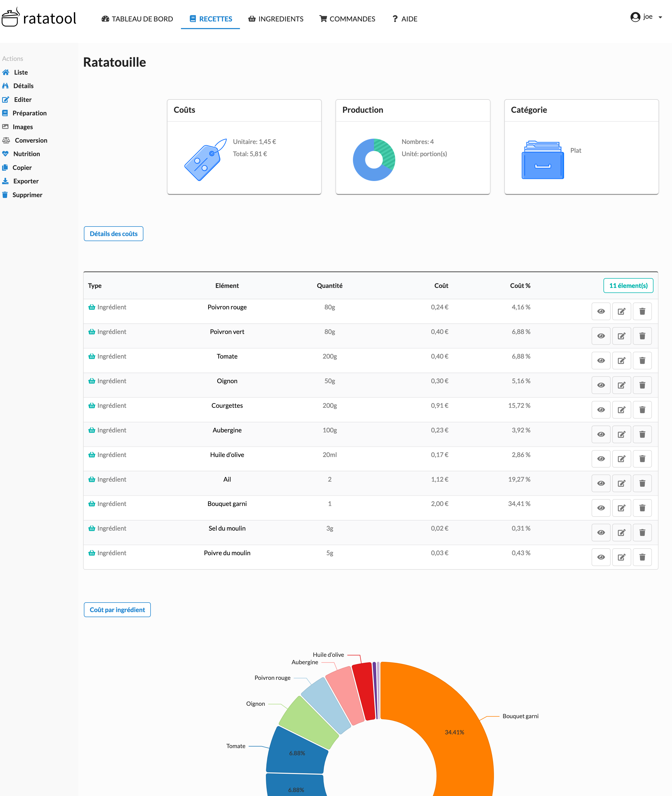
Task: Edit the Tomate row
Action: coord(621,360)
